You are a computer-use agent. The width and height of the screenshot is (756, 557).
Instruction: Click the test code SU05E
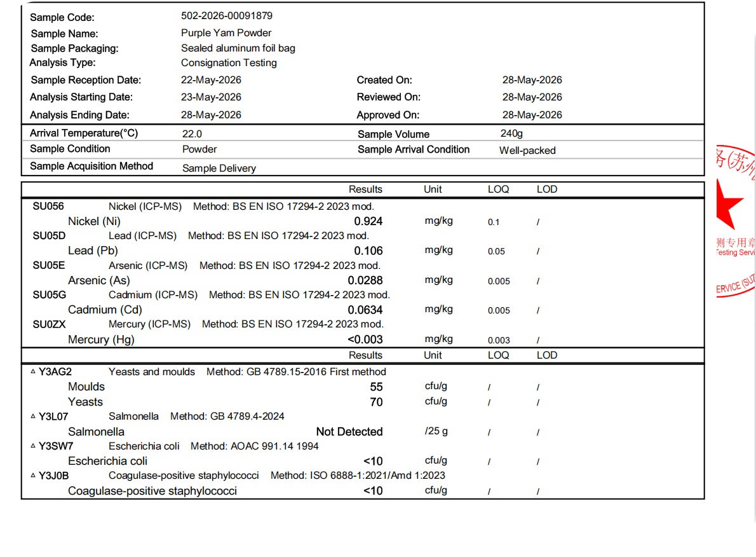pos(49,266)
